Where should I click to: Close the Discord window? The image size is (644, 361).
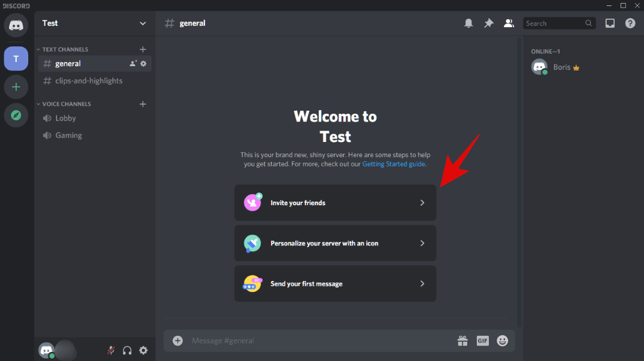pyautogui.click(x=637, y=5)
